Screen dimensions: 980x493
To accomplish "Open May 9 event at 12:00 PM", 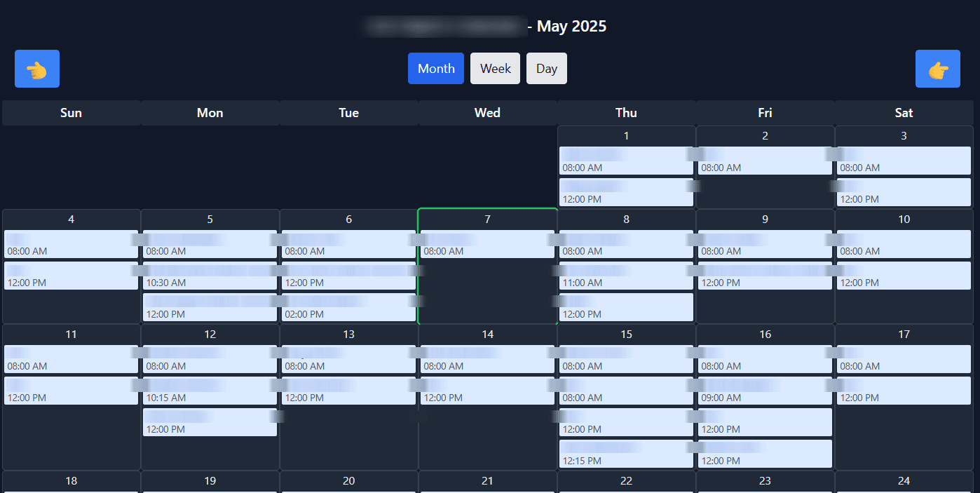I will [x=765, y=276].
